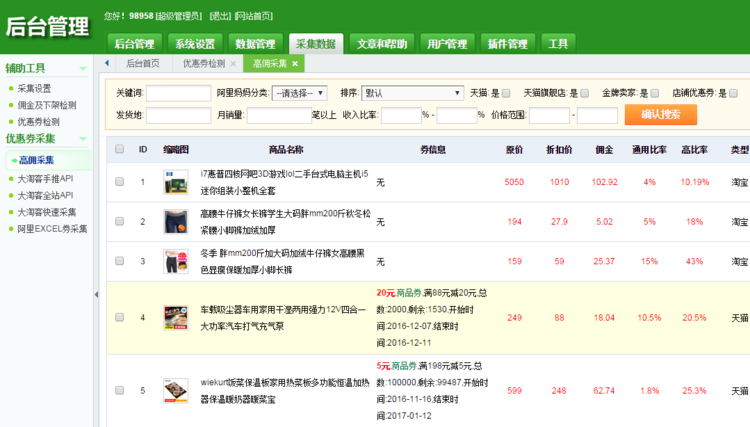Toggle the select-all checkbox in table header

click(120, 149)
